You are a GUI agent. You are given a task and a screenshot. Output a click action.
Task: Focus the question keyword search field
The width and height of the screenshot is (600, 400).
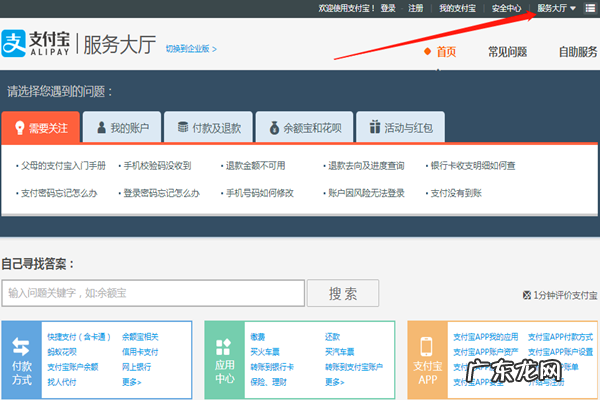click(x=153, y=293)
